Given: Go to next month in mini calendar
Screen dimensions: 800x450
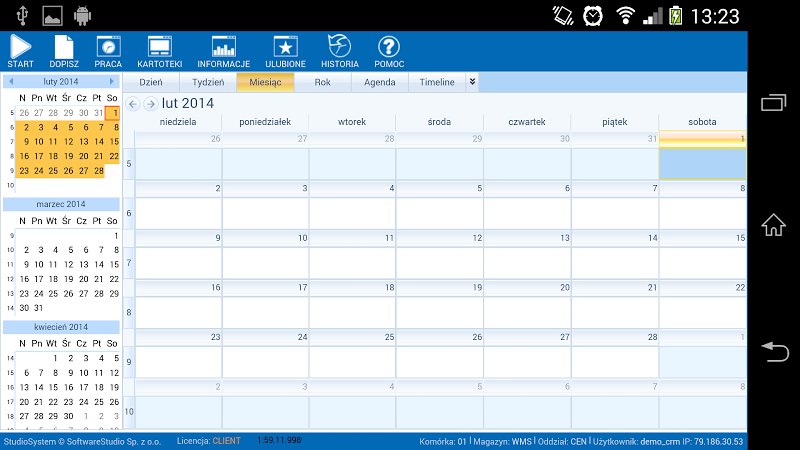Looking at the screenshot, I should 111,81.
